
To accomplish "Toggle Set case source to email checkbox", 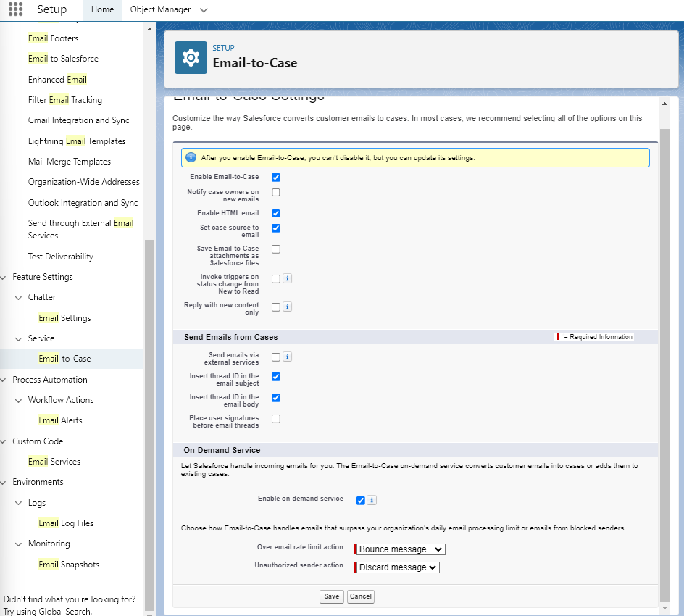I will click(x=275, y=228).
